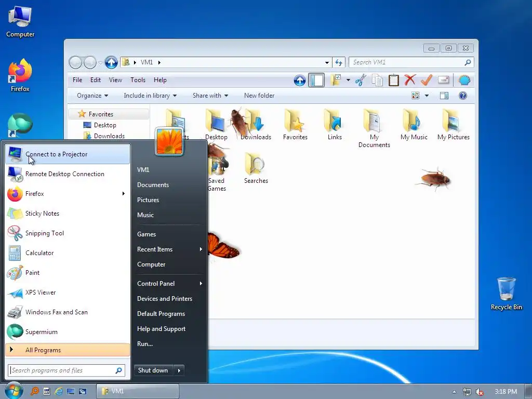Launch XPS Viewer from Start menu

(68, 292)
